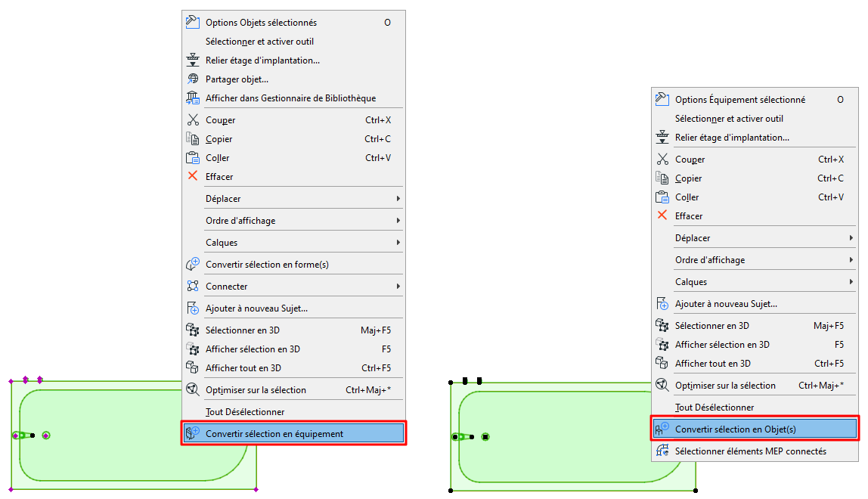Click the Couper scissors icon in right menu
The image size is (868, 499).
tap(662, 159)
